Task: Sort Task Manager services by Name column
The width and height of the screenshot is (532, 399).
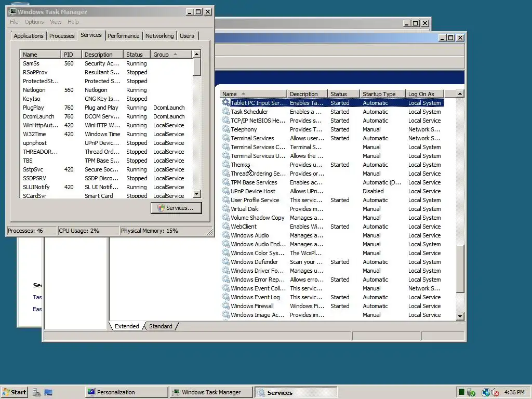Action: tap(41, 54)
